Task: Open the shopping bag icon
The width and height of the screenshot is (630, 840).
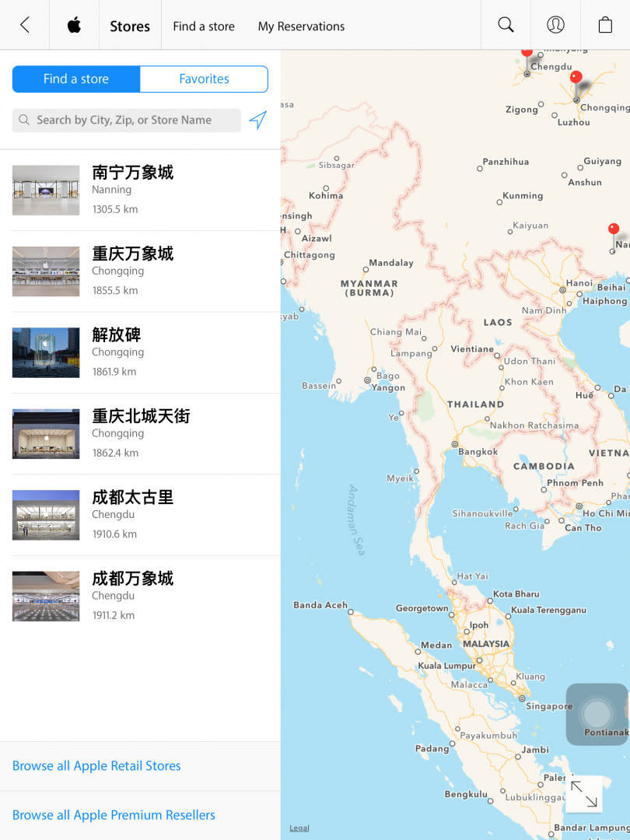Action: click(x=605, y=25)
